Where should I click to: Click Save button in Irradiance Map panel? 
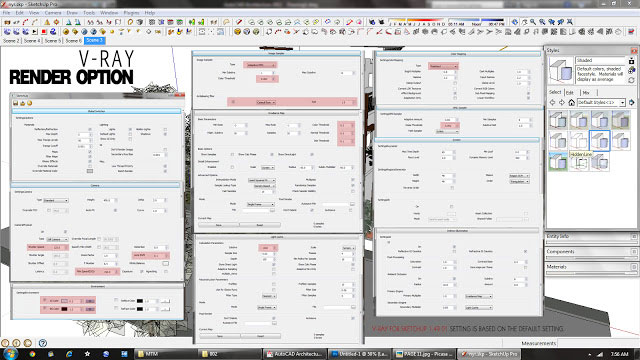point(219,225)
